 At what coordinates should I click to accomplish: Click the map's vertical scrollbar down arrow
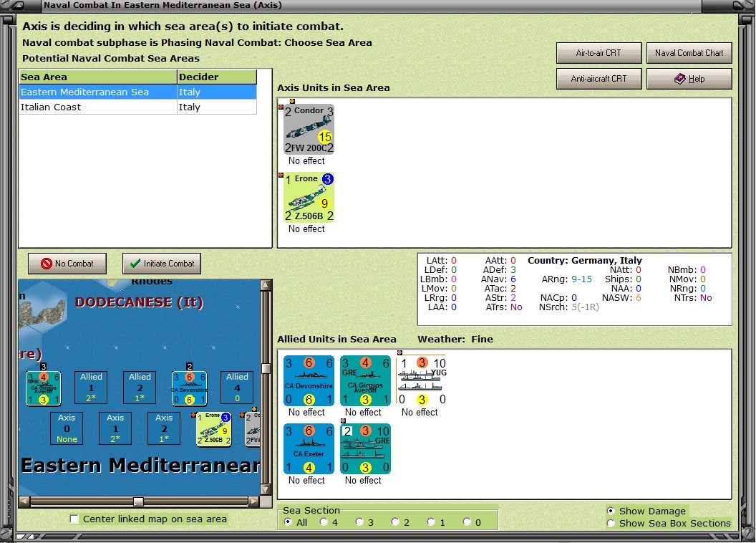pos(266,489)
